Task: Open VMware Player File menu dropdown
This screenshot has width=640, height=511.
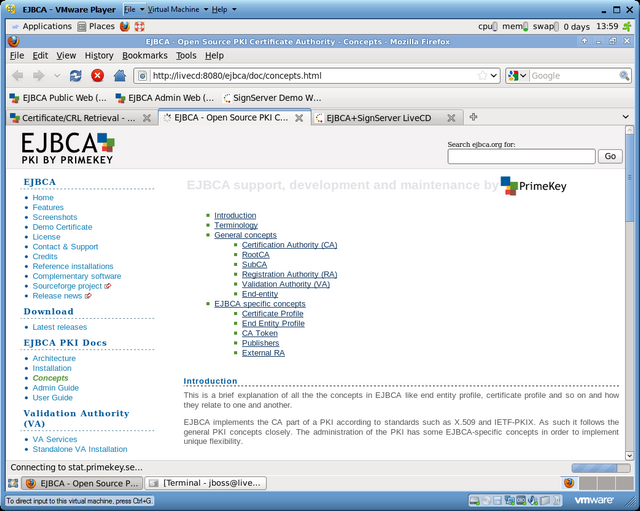Action: [x=134, y=9]
